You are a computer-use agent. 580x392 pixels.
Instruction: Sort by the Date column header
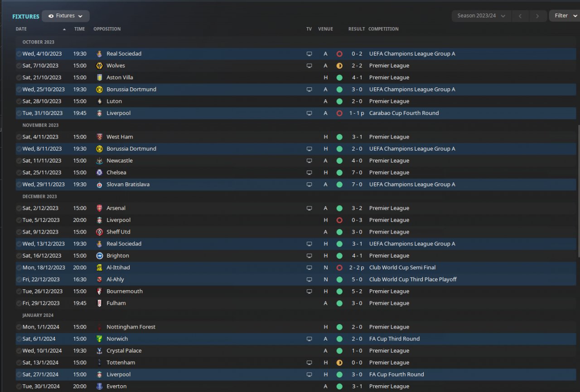point(21,29)
